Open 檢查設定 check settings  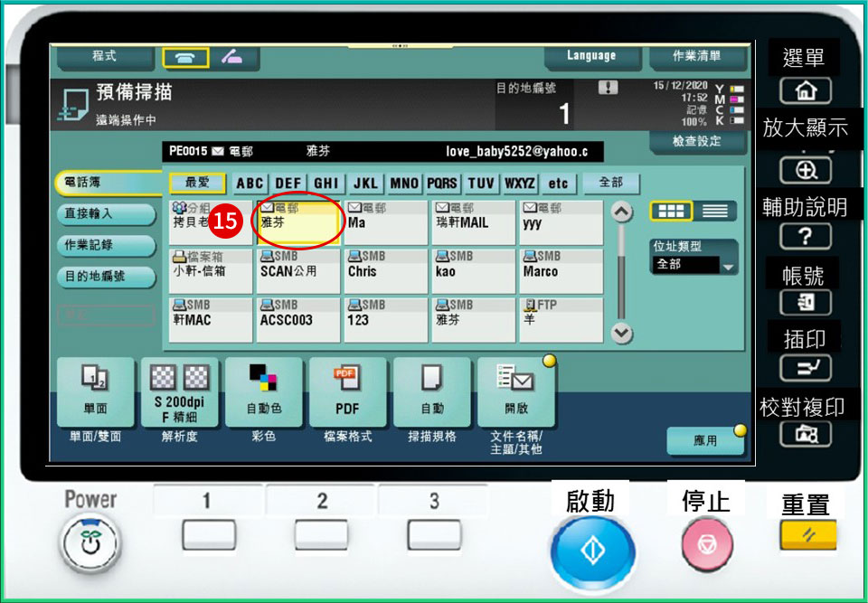click(x=696, y=142)
